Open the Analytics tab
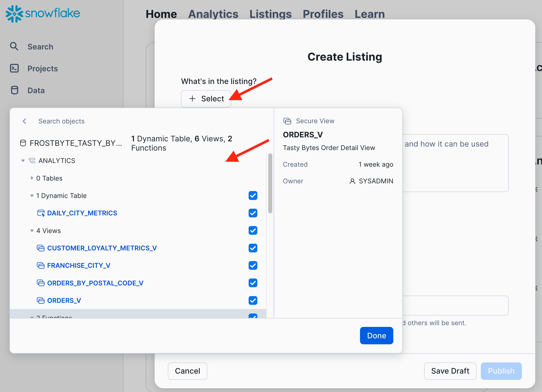The image size is (542, 392). pos(213,14)
